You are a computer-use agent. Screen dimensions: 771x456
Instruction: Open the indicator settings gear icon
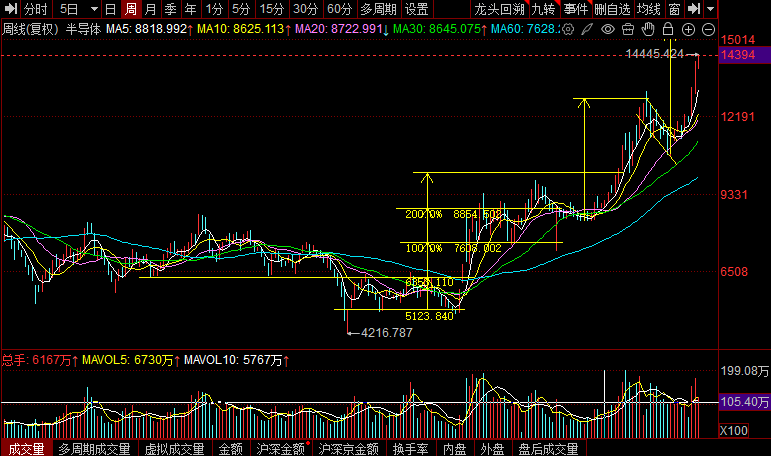[568, 30]
